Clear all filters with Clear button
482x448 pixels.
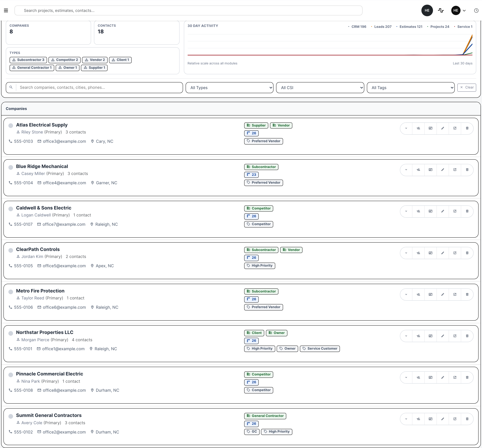coord(466,87)
